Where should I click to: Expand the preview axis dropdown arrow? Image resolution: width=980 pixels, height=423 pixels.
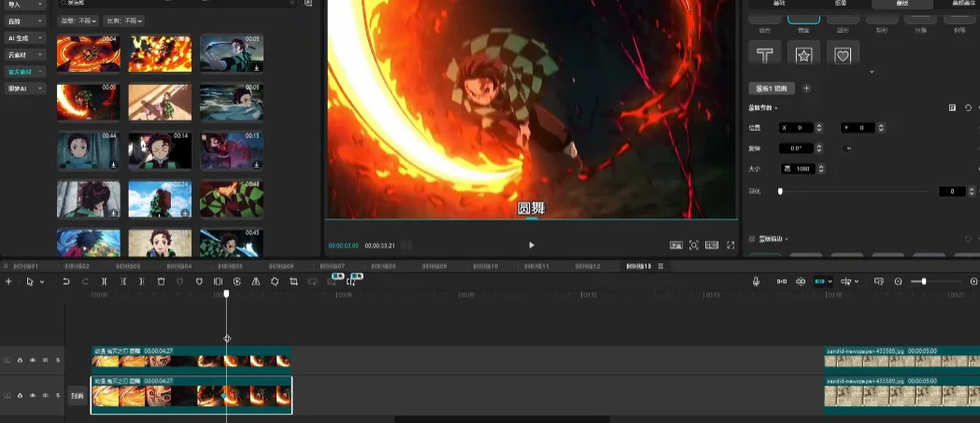857,282
